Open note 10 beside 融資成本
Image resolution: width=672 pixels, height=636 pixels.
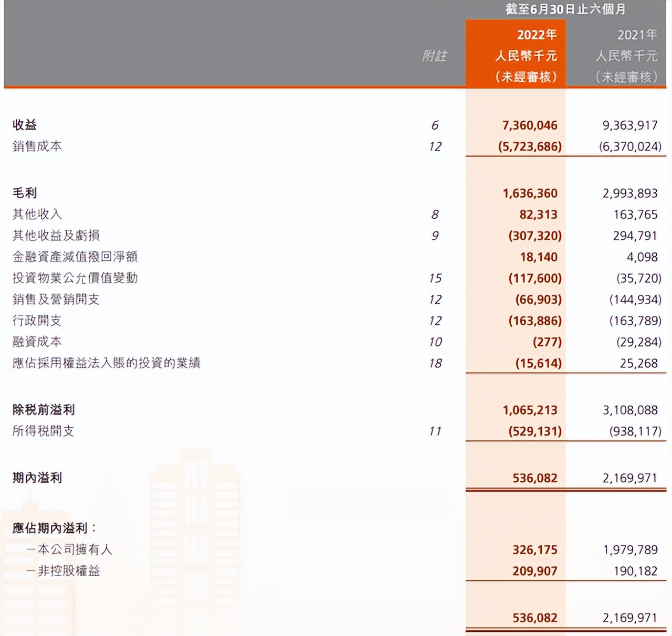[435, 342]
